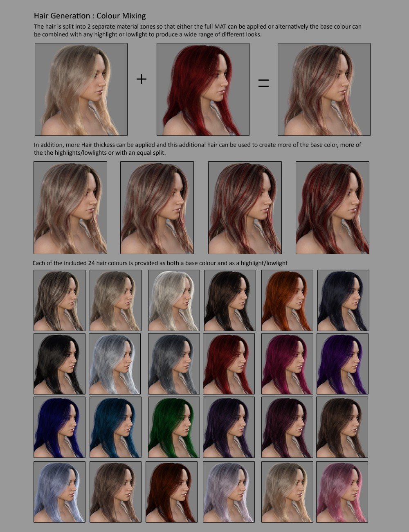Screen dimensions: 409x532
Task: Click the dark red highlight hair preview
Action: click(x=202, y=90)
